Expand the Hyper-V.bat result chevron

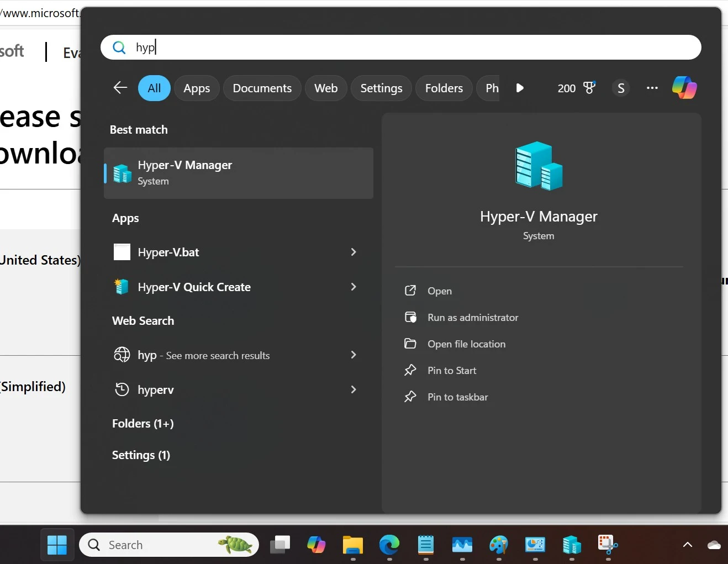point(354,252)
